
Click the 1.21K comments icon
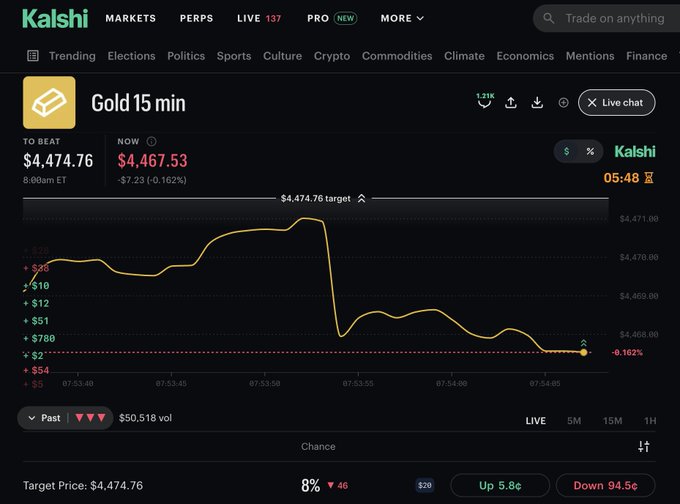click(x=485, y=101)
